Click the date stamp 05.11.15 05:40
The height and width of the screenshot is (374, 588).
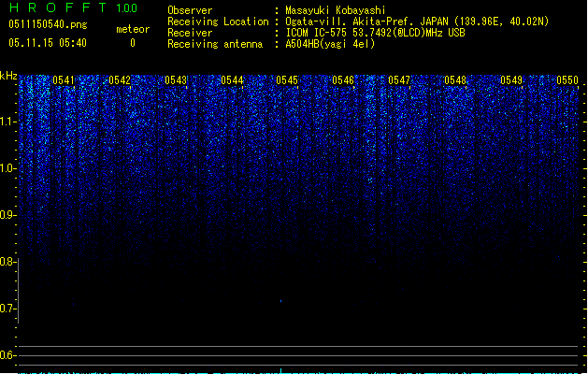click(x=48, y=43)
